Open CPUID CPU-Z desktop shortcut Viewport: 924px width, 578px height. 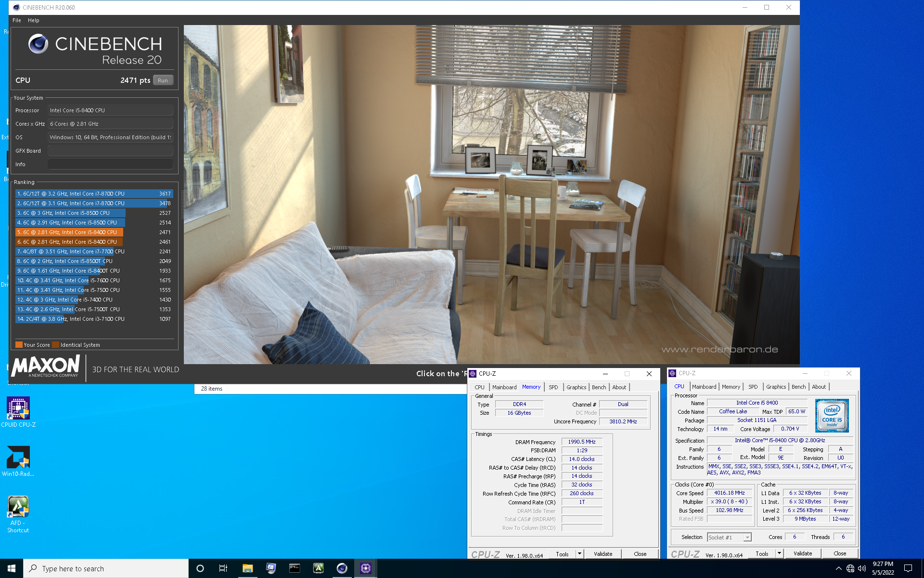coord(18,412)
